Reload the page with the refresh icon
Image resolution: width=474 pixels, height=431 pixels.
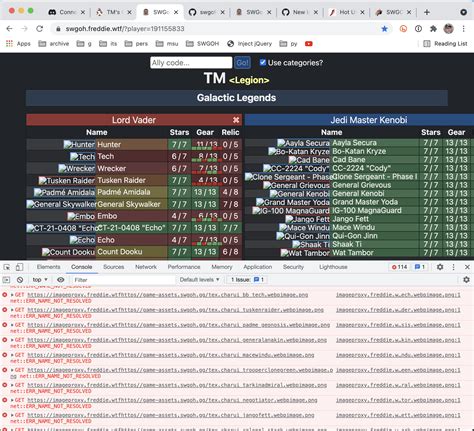40,29
